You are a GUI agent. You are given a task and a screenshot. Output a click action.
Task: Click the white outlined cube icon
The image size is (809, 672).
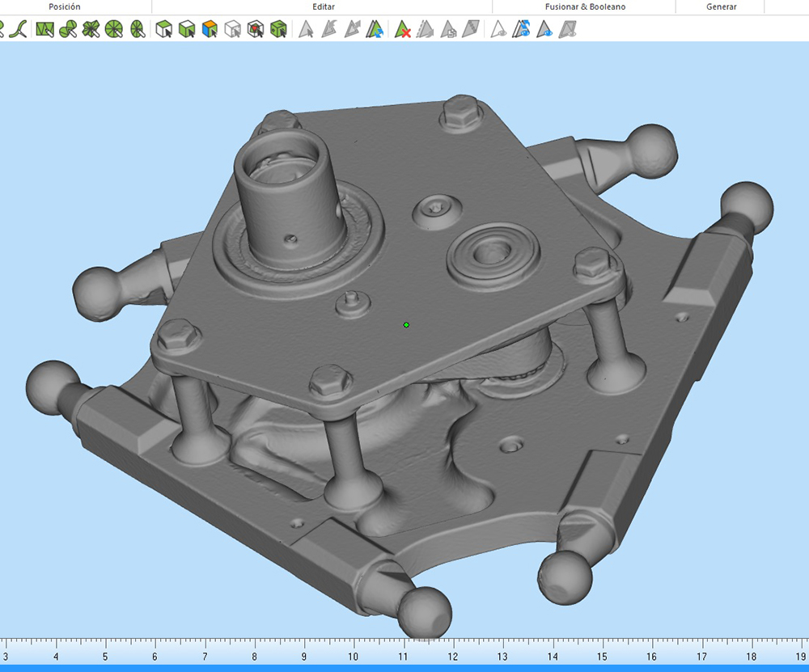pyautogui.click(x=233, y=30)
